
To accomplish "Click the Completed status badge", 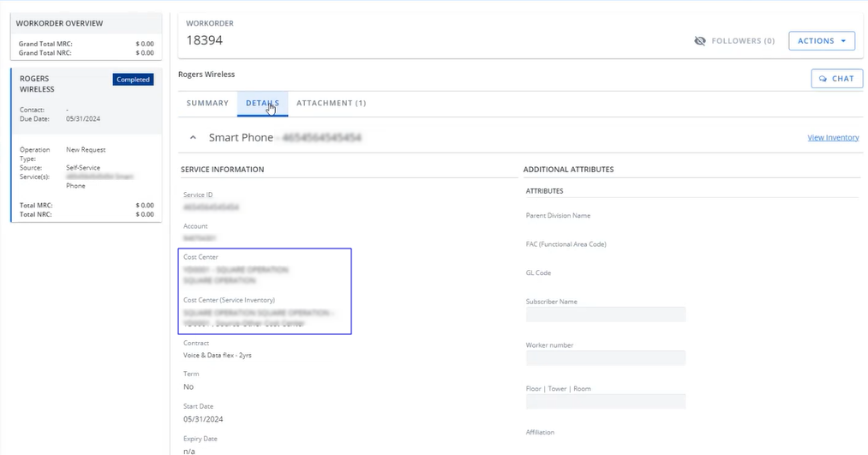I will coord(133,80).
